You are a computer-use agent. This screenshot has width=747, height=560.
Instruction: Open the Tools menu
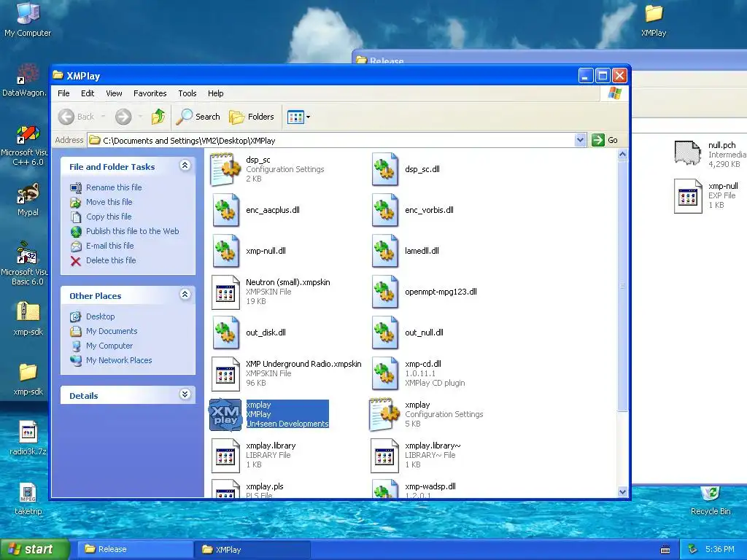(187, 93)
